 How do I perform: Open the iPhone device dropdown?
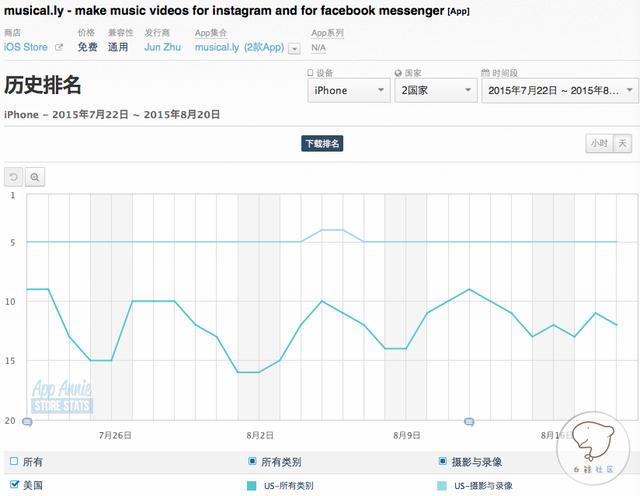(x=349, y=90)
